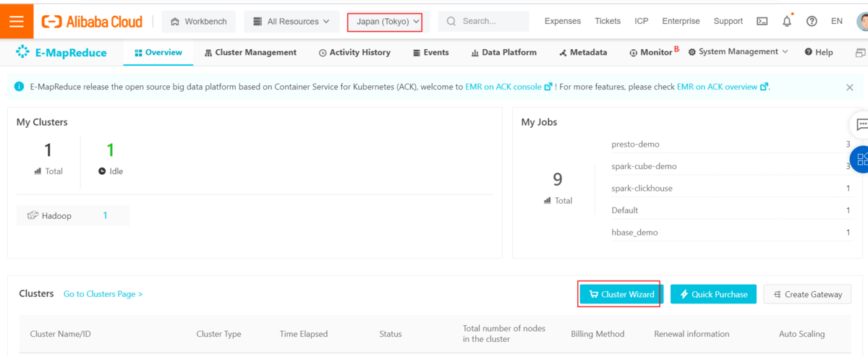Open the Enterprise menu
The width and height of the screenshot is (868, 357).
point(681,22)
